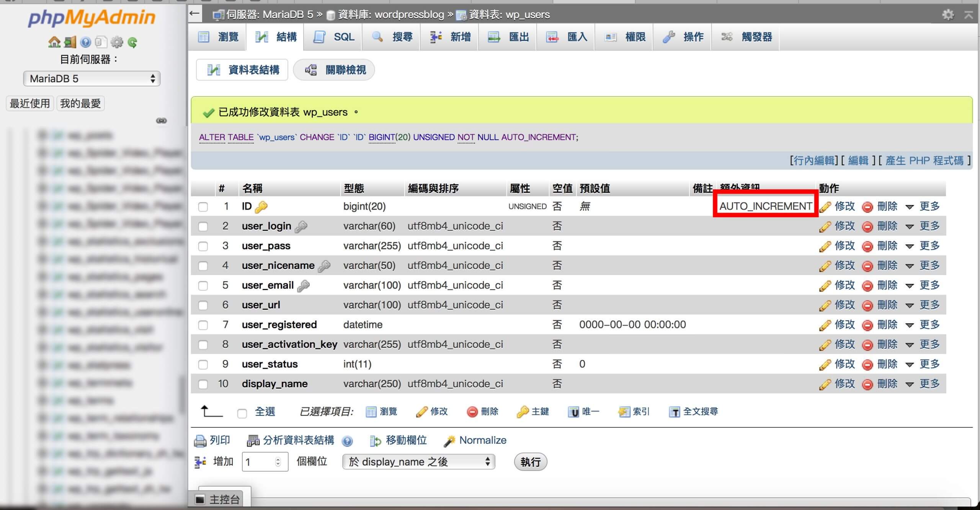
Task: Expand More (更多) menu for user_url row
Action: pyautogui.click(x=923, y=305)
